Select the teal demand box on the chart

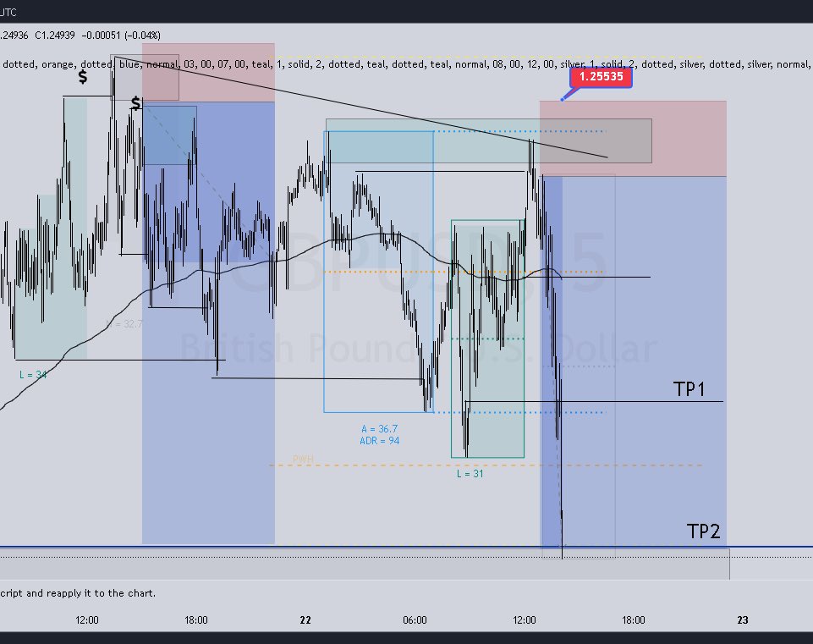click(x=489, y=339)
